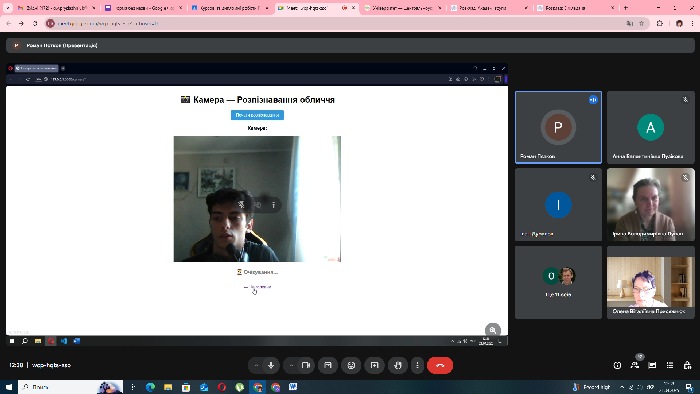Open Microsoft Word from the taskbar

[293, 387]
